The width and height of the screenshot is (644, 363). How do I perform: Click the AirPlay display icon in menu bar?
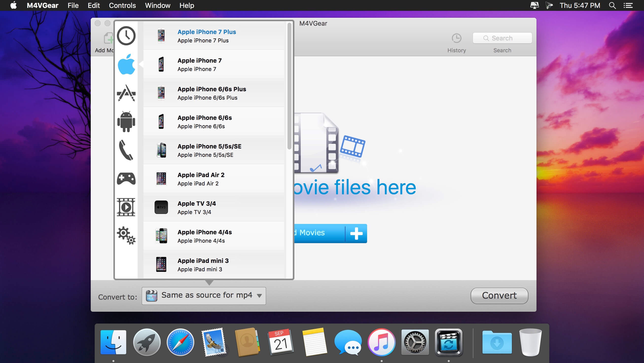(x=534, y=5)
